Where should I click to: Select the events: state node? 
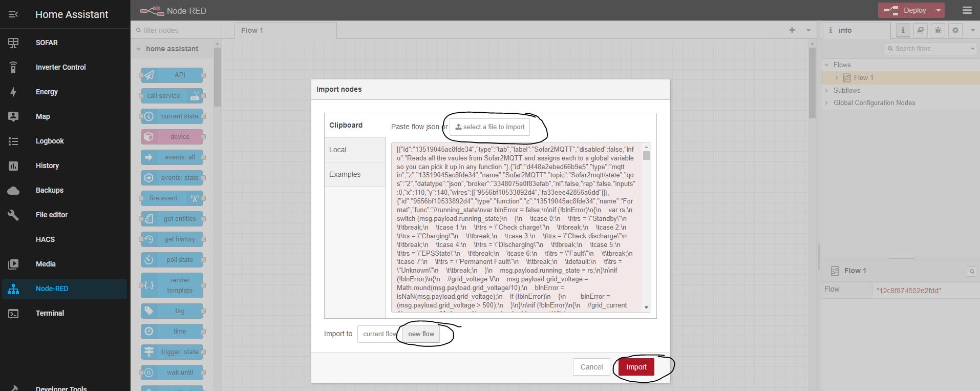point(172,178)
